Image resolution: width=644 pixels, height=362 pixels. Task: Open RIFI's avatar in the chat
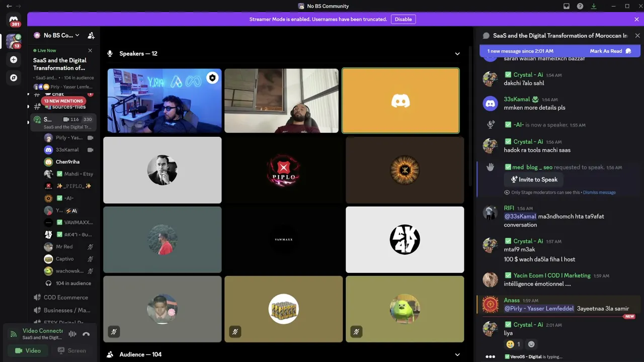point(491,212)
